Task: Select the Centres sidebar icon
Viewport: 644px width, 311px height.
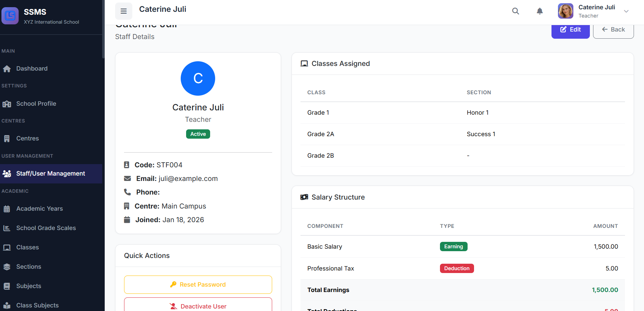Action: tap(7, 139)
